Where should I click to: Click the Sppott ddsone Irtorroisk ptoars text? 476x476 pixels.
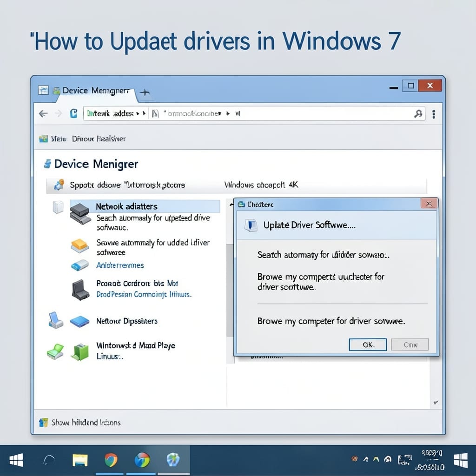click(x=127, y=185)
